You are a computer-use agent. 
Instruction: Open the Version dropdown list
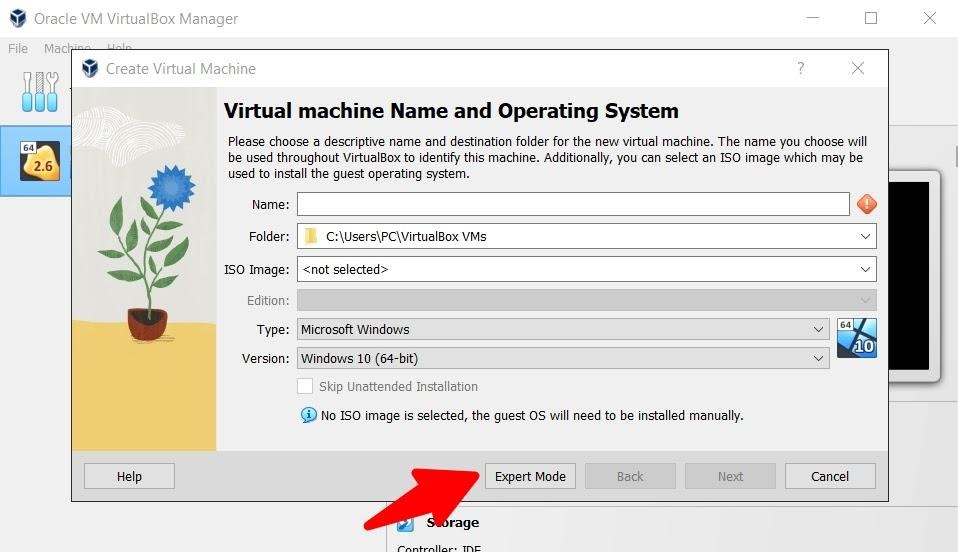[818, 358]
